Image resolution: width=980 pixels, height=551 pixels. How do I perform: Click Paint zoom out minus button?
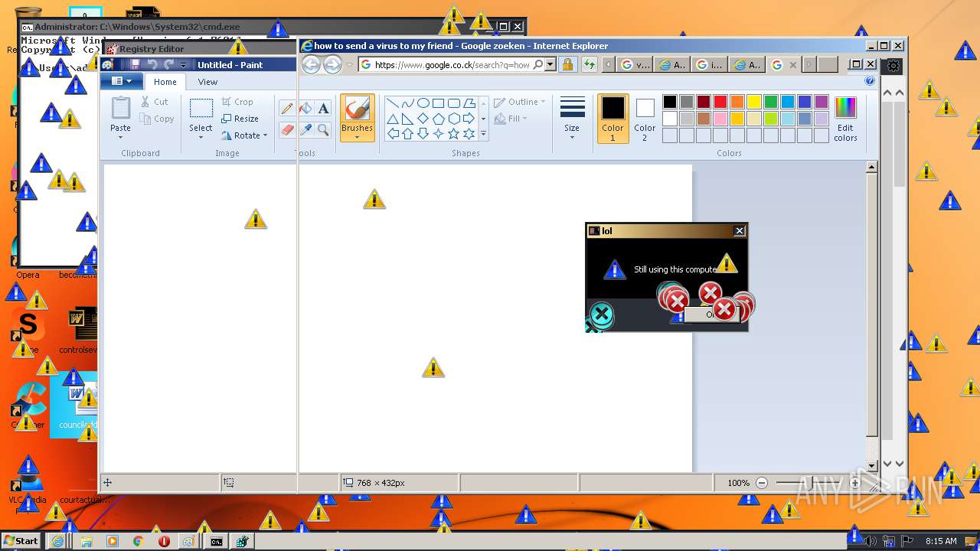[x=762, y=483]
